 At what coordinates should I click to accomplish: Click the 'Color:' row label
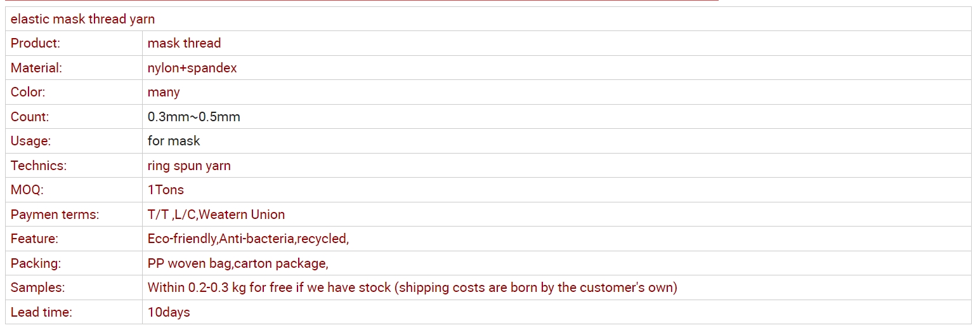[28, 92]
